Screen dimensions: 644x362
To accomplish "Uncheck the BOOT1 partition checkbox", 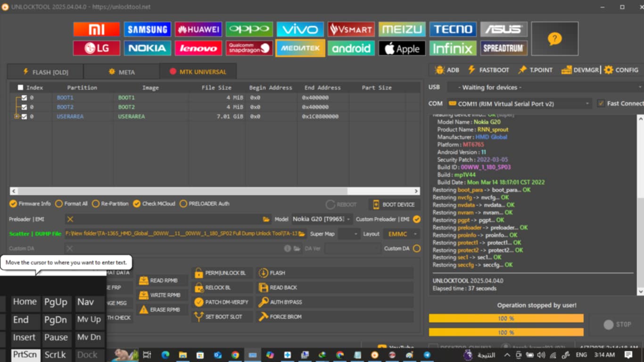I will coord(24,98).
